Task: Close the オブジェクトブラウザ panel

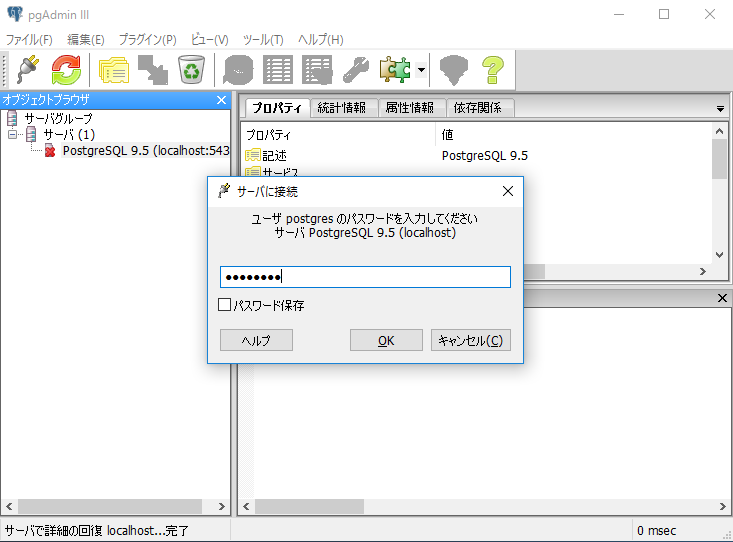Action: pyautogui.click(x=222, y=100)
